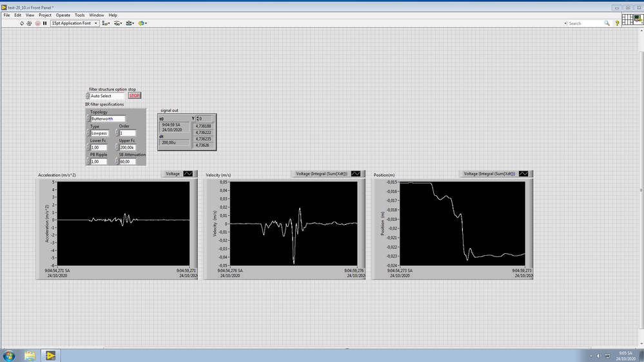This screenshot has height=362, width=644.
Task: Open the Edit menu
Action: pyautogui.click(x=17, y=15)
